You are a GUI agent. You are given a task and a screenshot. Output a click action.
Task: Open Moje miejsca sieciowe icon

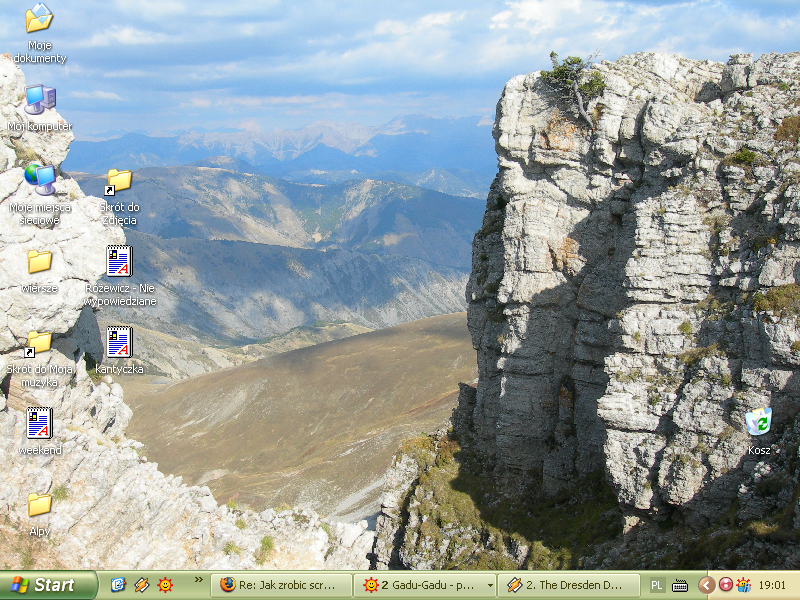coord(39,178)
